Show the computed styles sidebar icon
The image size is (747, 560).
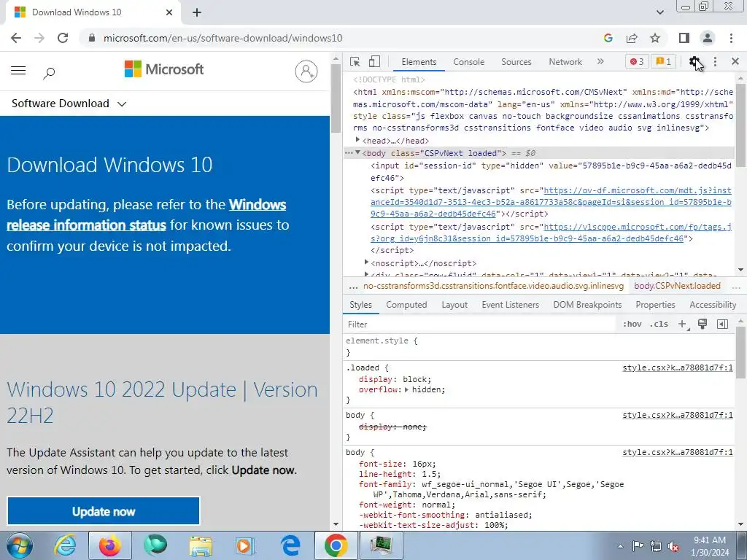[722, 324]
